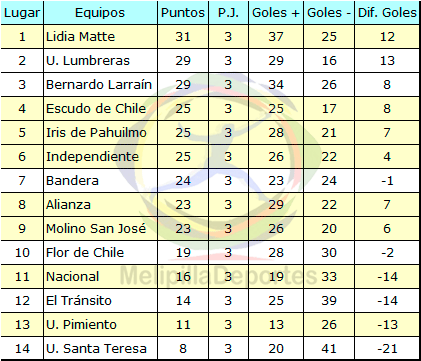Select the Independiente team name

click(92, 157)
